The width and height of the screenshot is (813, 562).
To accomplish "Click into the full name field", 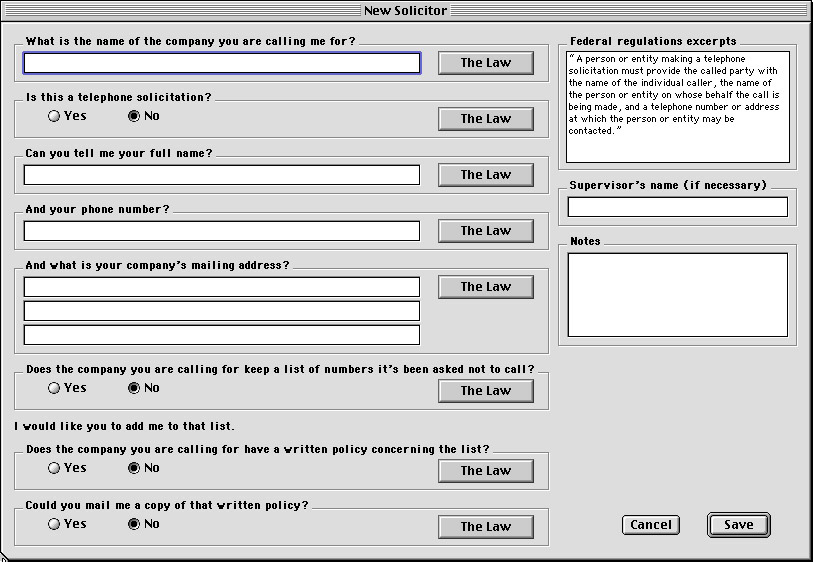I will click(x=222, y=175).
